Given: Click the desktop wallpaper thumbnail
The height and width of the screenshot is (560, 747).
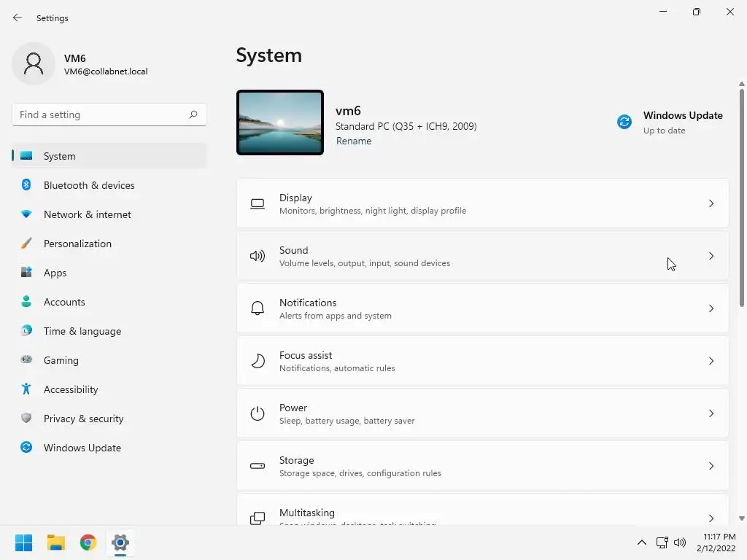Looking at the screenshot, I should pyautogui.click(x=280, y=122).
